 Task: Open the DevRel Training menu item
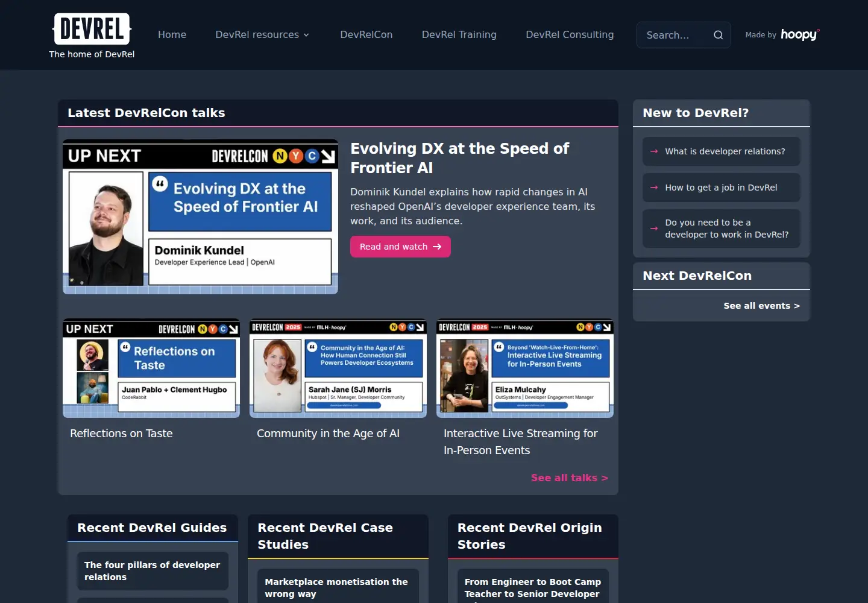459,34
